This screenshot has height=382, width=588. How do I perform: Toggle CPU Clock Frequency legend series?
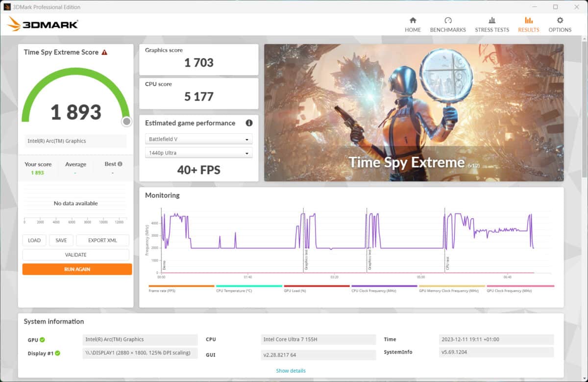[x=384, y=289]
